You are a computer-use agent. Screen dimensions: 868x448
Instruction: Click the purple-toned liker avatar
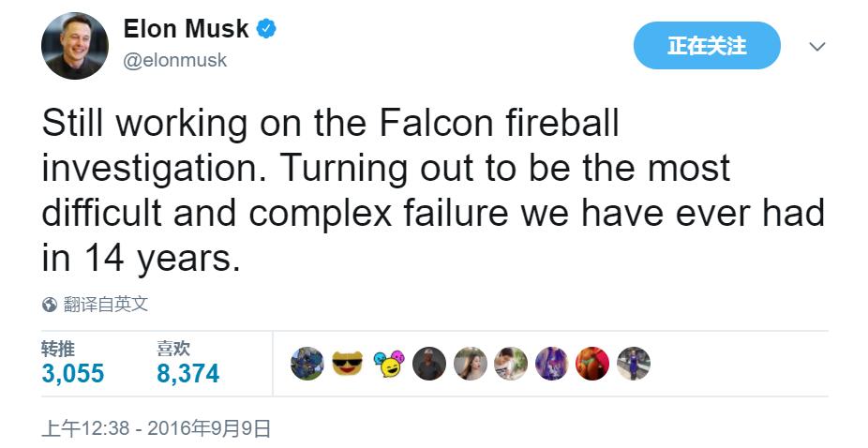pyautogui.click(x=552, y=364)
